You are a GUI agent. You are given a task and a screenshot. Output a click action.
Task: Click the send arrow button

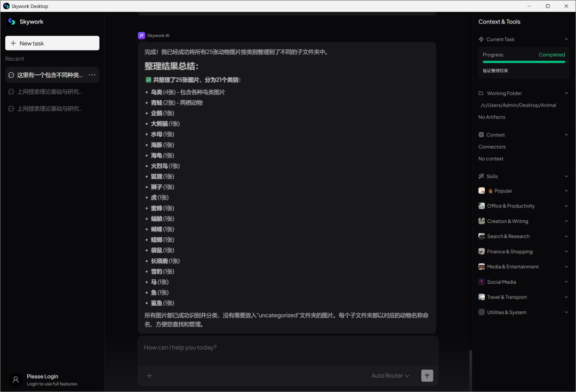pyautogui.click(x=427, y=375)
